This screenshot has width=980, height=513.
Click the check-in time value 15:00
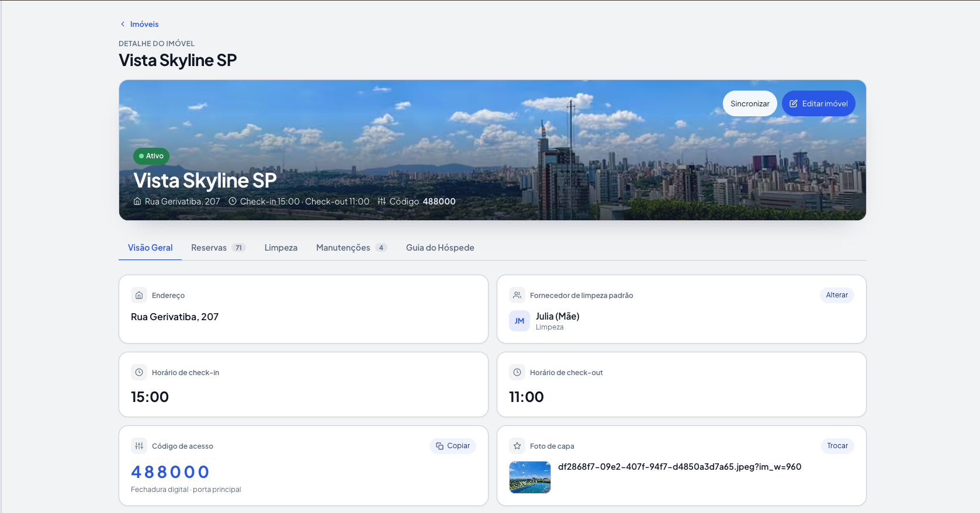(150, 397)
